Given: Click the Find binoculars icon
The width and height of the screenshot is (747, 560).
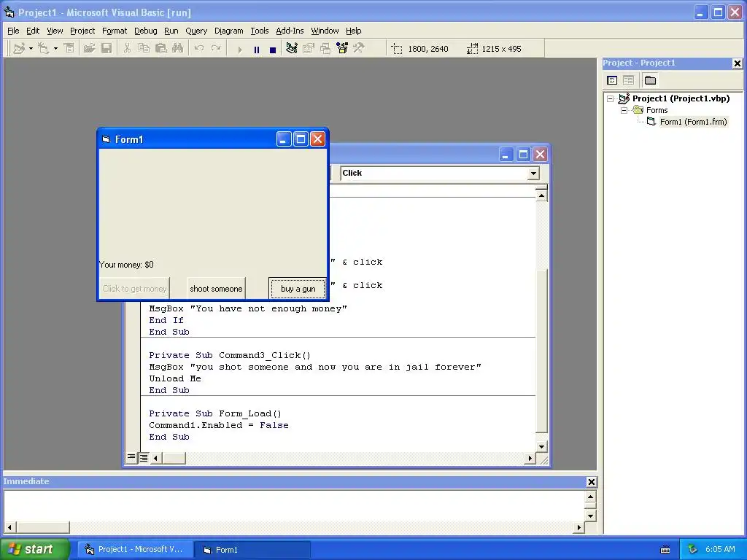Looking at the screenshot, I should tap(178, 48).
